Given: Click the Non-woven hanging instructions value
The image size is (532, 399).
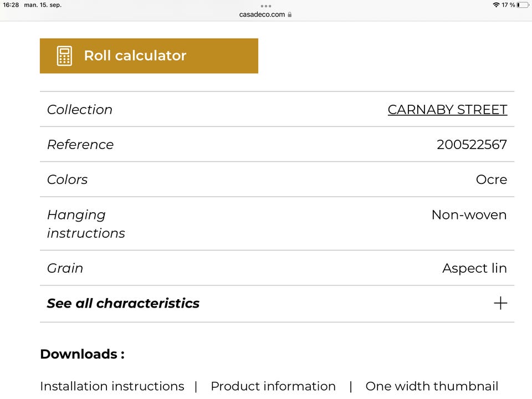Looking at the screenshot, I should [469, 215].
